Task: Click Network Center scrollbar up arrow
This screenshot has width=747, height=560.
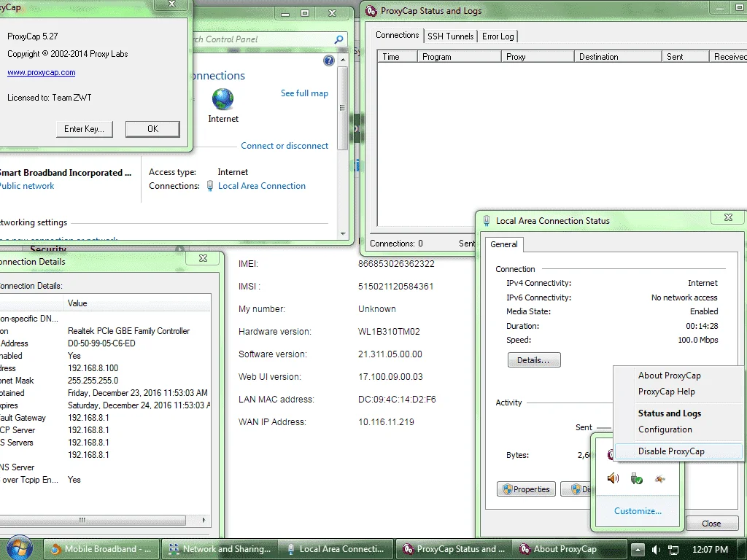Action: (x=343, y=61)
